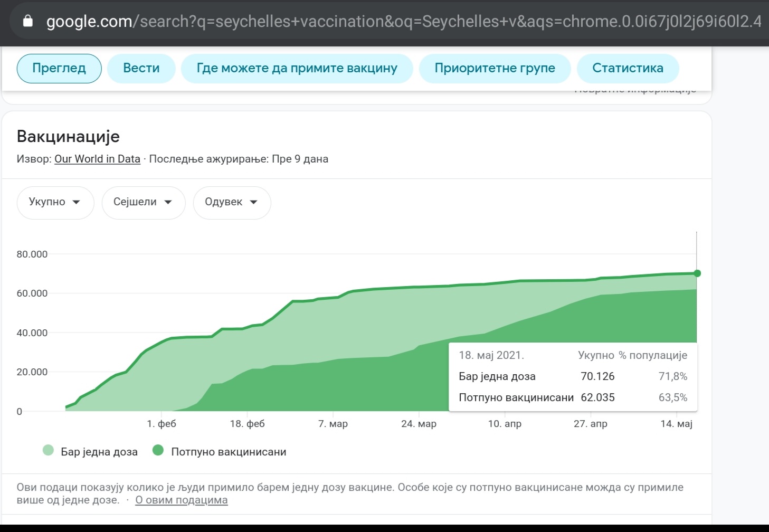
Task: Click the 10. апр x-axis label
Action: pos(505,424)
